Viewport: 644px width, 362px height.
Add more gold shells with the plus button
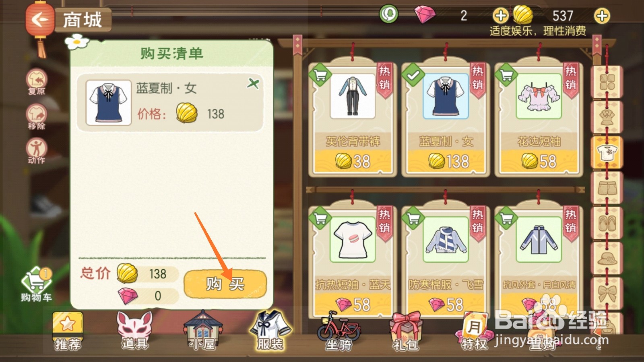602,16
